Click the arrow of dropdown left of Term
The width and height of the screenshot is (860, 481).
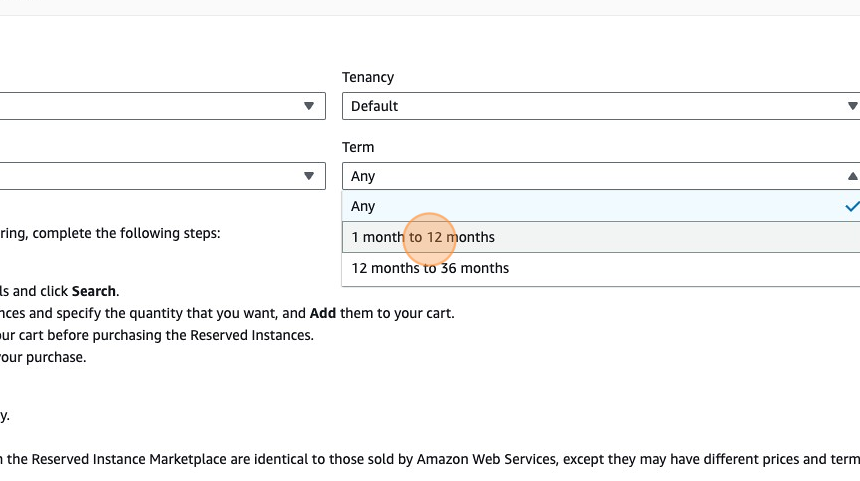point(310,176)
